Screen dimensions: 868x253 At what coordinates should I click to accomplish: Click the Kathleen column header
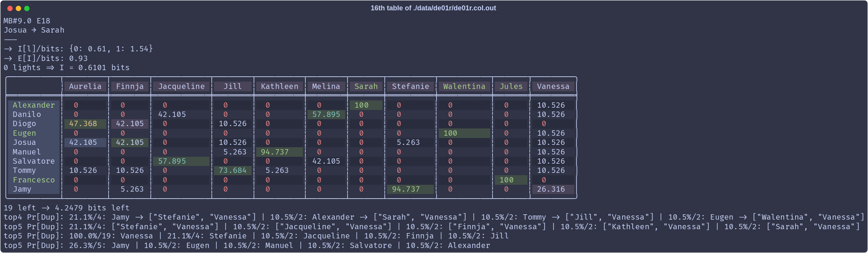click(x=280, y=86)
